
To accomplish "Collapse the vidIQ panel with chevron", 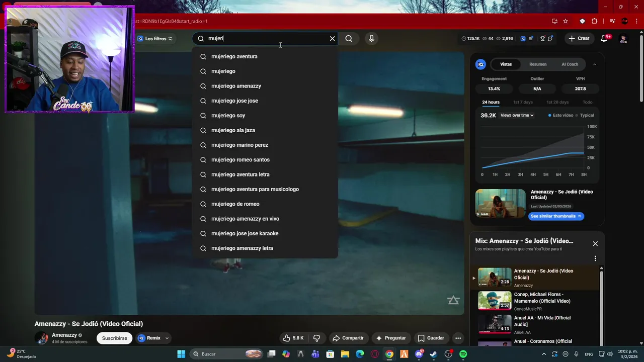I will click(x=595, y=64).
